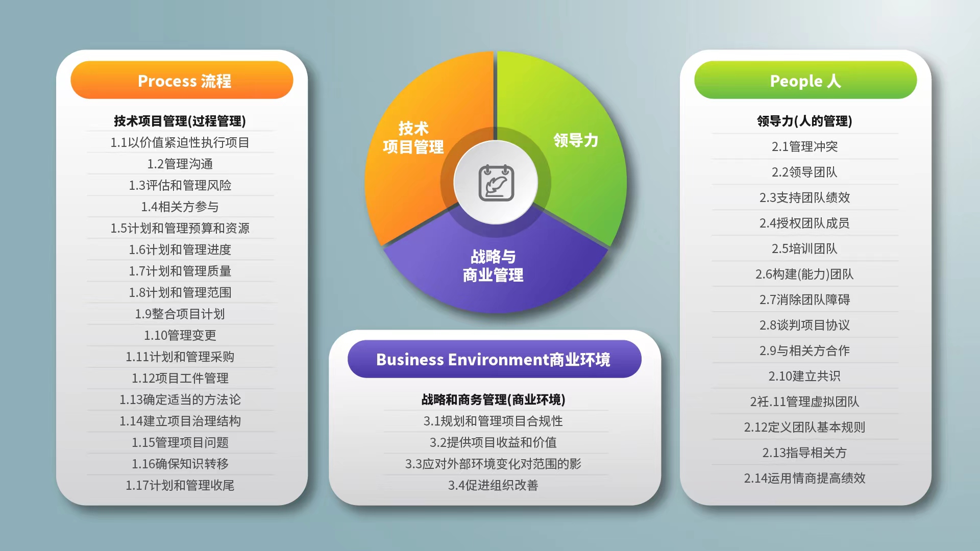Image resolution: width=980 pixels, height=551 pixels.
Task: Click the Business Environment商业环境 purple header
Action: coord(494,359)
